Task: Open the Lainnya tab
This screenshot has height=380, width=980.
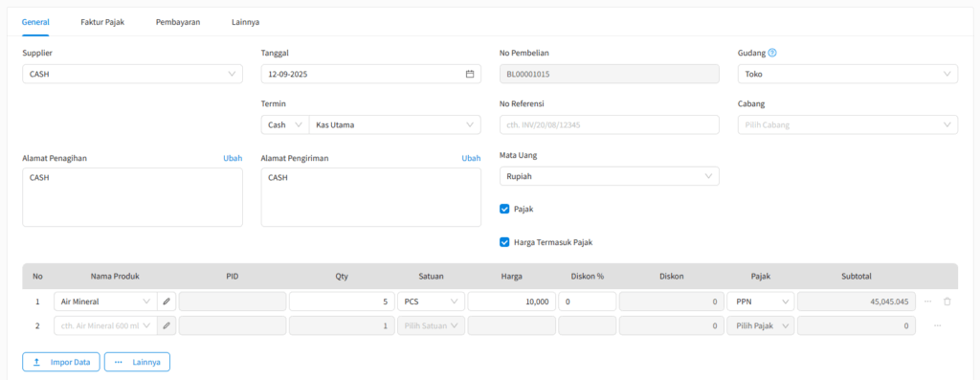Action: pyautogui.click(x=246, y=22)
